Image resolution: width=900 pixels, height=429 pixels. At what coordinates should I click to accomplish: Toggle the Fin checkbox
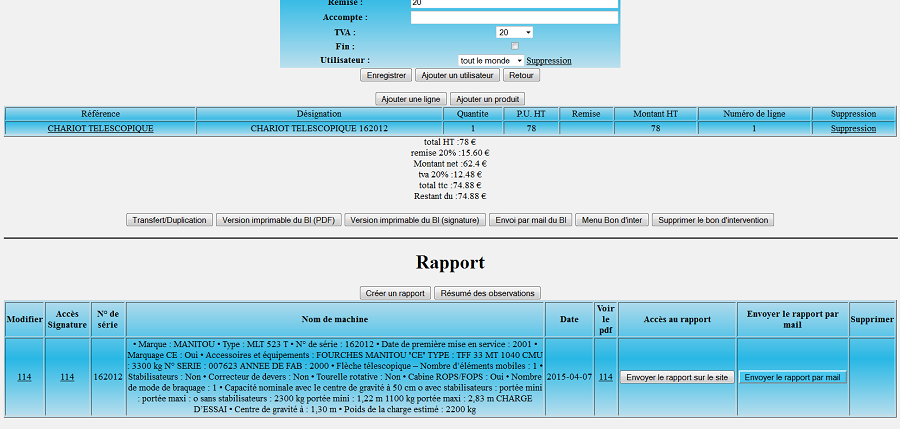515,46
